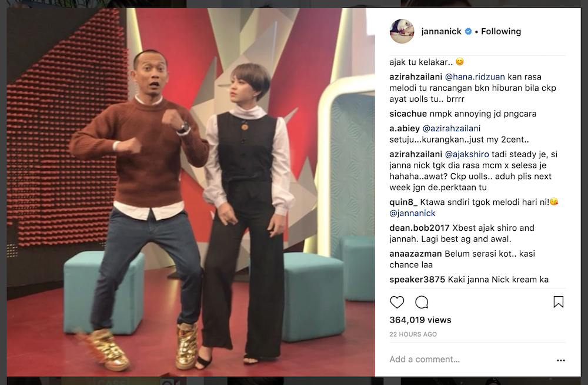Image resolution: width=588 pixels, height=385 pixels.
Task: Like the post with the heart icon
Action: 397,302
